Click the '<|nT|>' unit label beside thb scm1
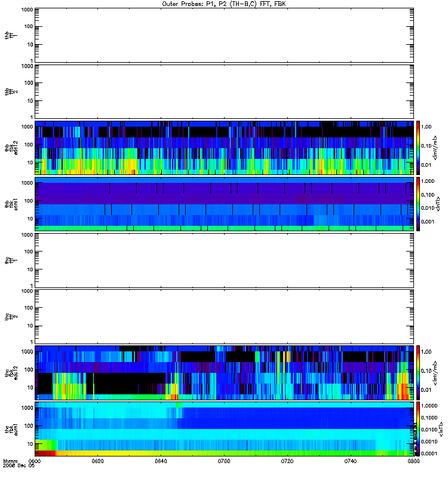 click(438, 204)
